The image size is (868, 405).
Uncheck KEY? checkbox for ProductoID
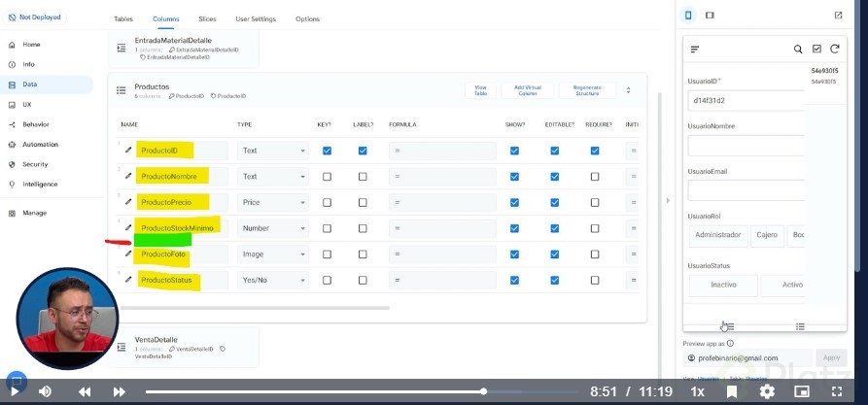[327, 151]
